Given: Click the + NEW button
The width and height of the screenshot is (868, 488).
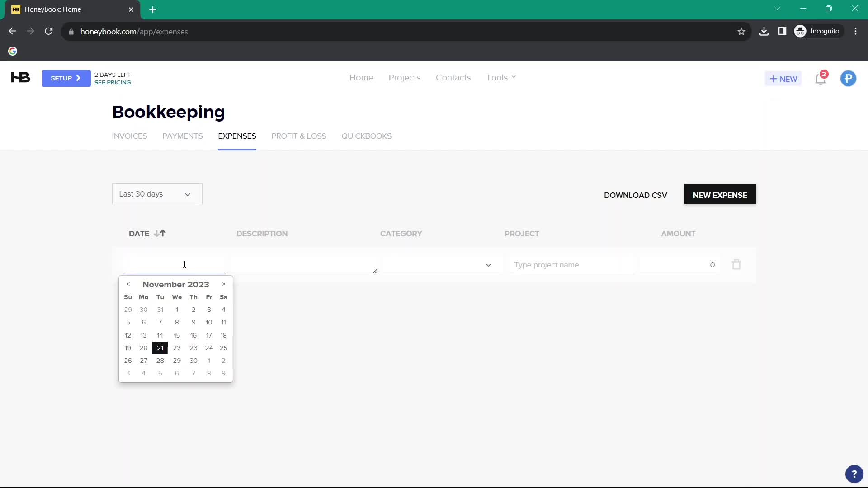Looking at the screenshot, I should [x=783, y=79].
